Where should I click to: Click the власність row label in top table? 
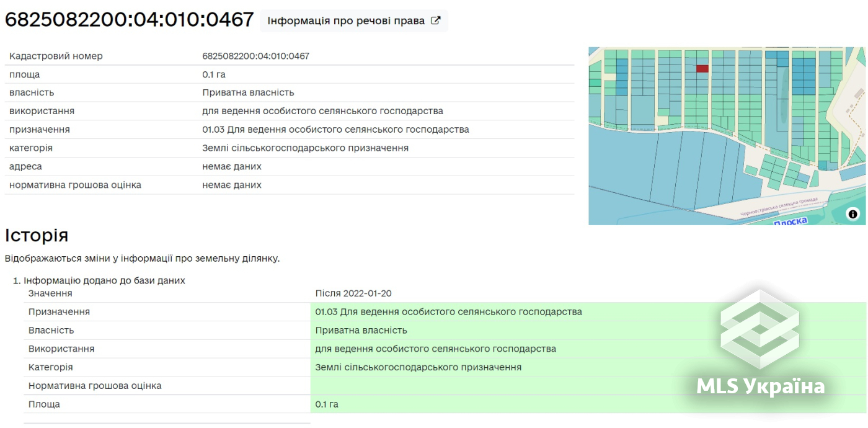[32, 92]
